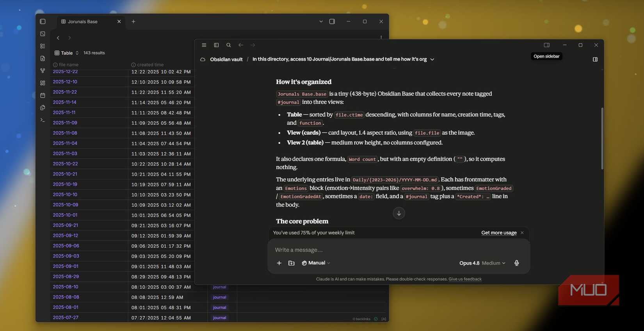Toggle Claude right panel icon
This screenshot has height=331, width=644.
[595, 59]
